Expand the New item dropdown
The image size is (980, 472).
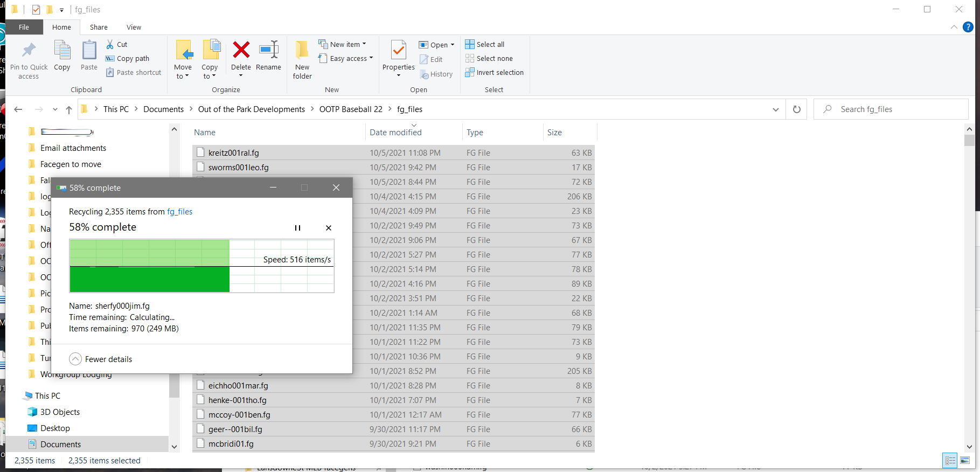347,44
